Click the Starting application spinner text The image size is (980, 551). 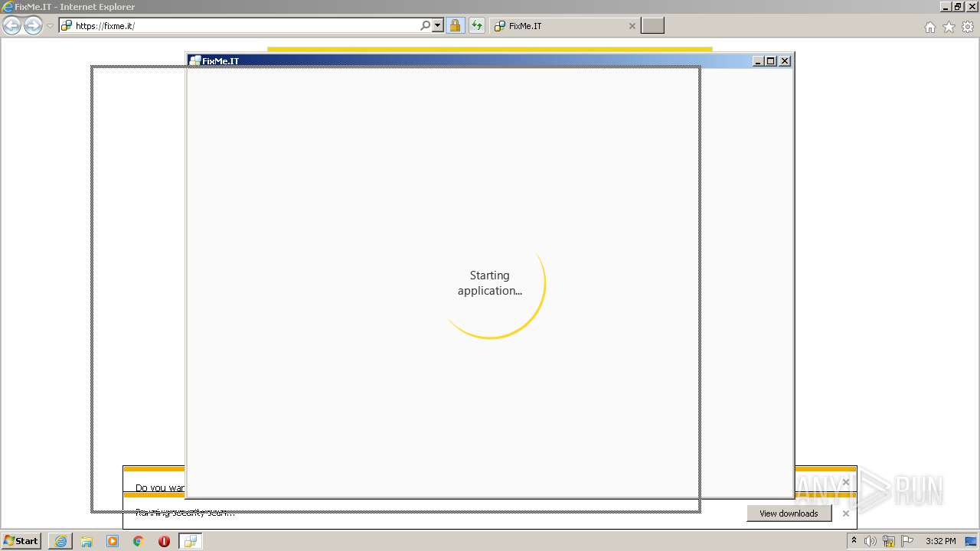pos(490,283)
